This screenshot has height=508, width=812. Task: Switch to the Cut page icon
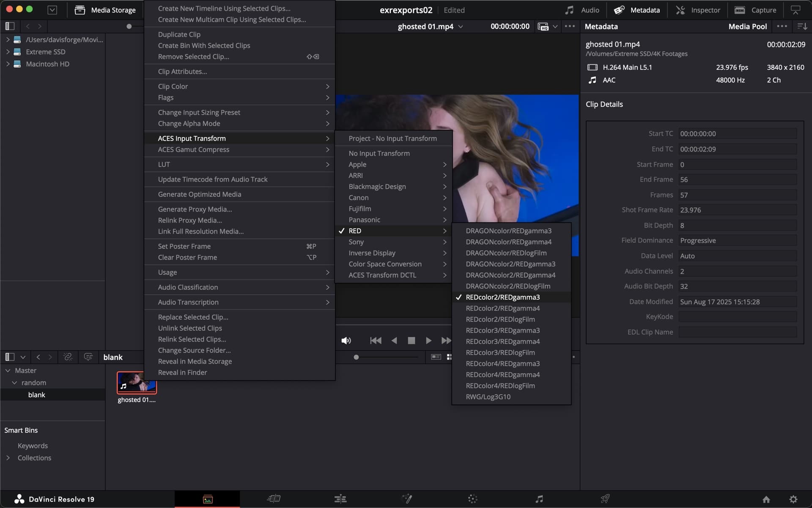274,499
